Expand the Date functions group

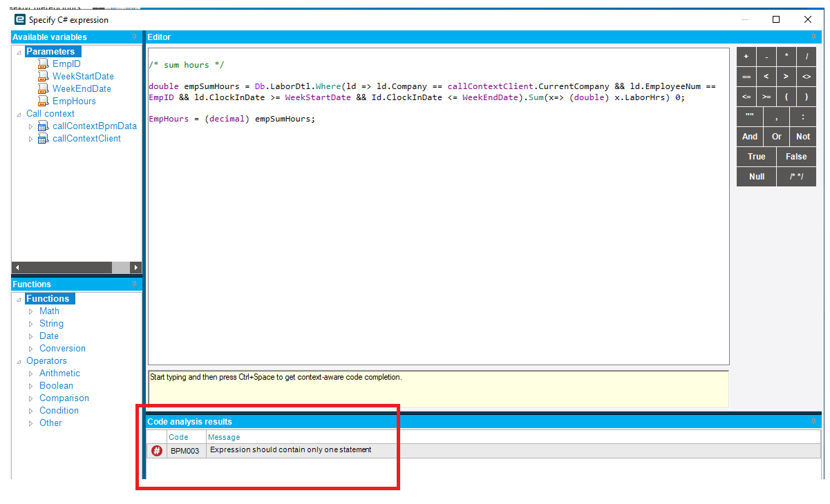pyautogui.click(x=30, y=336)
